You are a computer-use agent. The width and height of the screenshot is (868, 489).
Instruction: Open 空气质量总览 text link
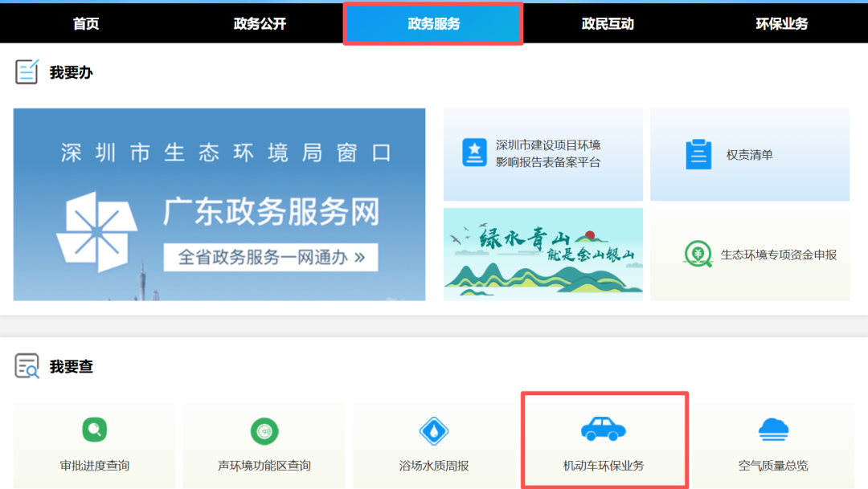(x=773, y=465)
